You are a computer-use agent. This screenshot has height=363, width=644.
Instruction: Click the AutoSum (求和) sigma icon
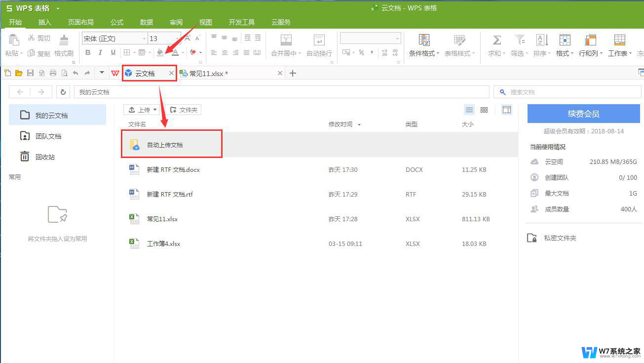pyautogui.click(x=497, y=40)
